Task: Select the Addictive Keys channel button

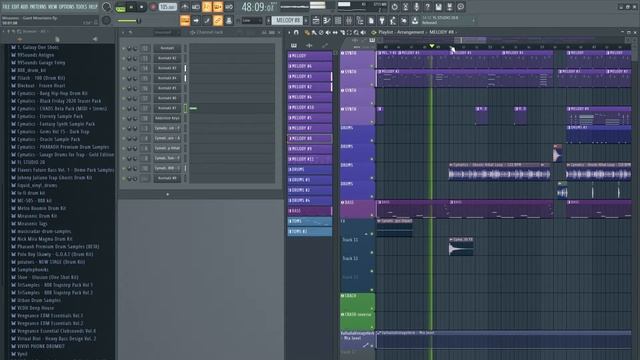Action: (167, 118)
